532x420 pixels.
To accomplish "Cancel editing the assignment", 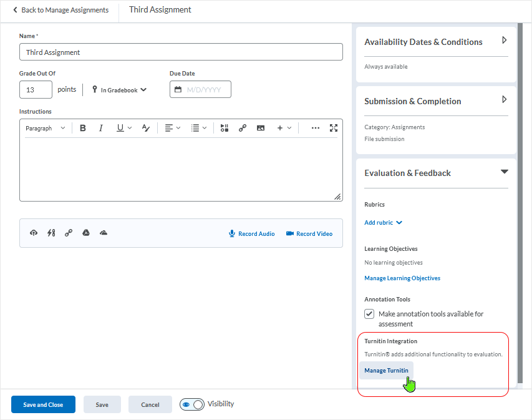I will pos(150,404).
